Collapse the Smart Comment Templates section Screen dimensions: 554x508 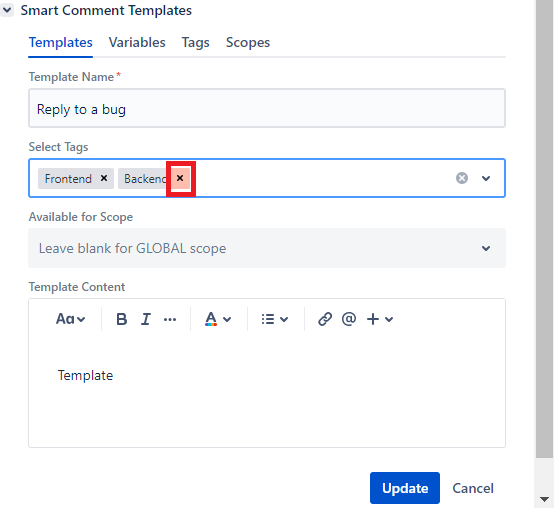point(7,10)
